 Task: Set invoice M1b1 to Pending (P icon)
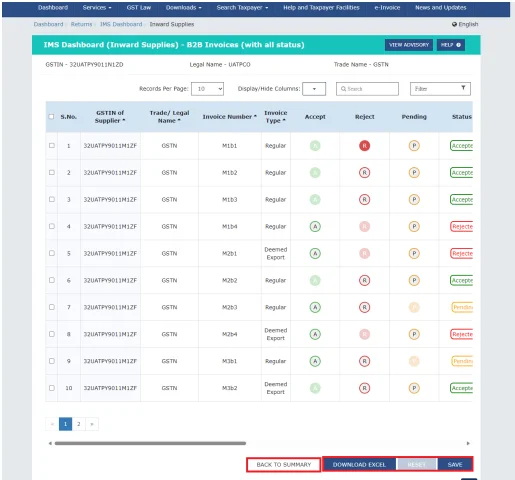click(x=414, y=146)
